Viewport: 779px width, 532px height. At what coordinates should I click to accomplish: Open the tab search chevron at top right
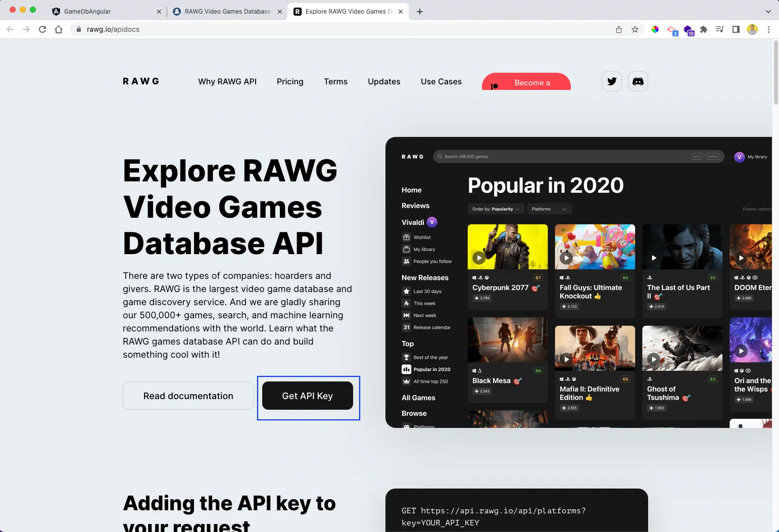click(768, 11)
